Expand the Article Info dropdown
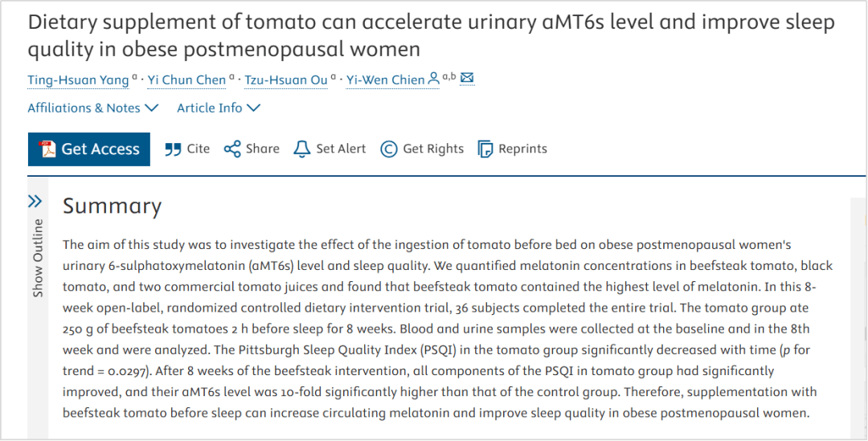Screen dimensions: 868x441 (x=219, y=108)
